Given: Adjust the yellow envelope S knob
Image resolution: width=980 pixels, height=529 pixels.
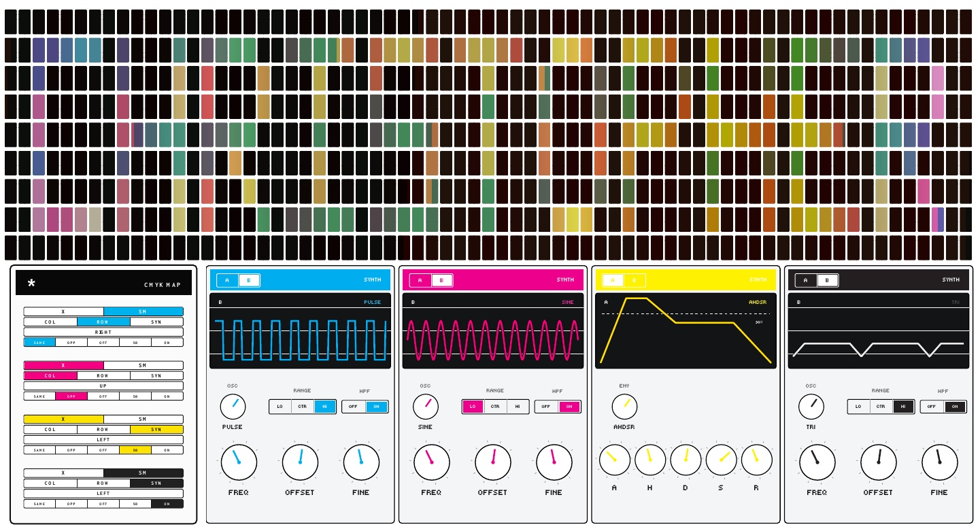Looking at the screenshot, I should point(722,460).
